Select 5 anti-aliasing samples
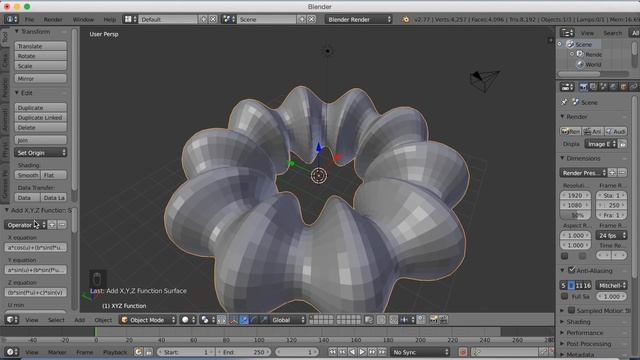Viewport: 640px width, 360px height. pos(564,285)
